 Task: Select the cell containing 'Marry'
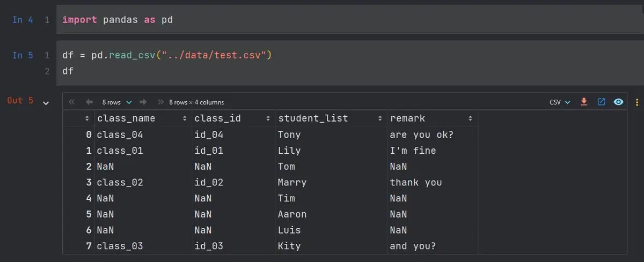coord(292,183)
